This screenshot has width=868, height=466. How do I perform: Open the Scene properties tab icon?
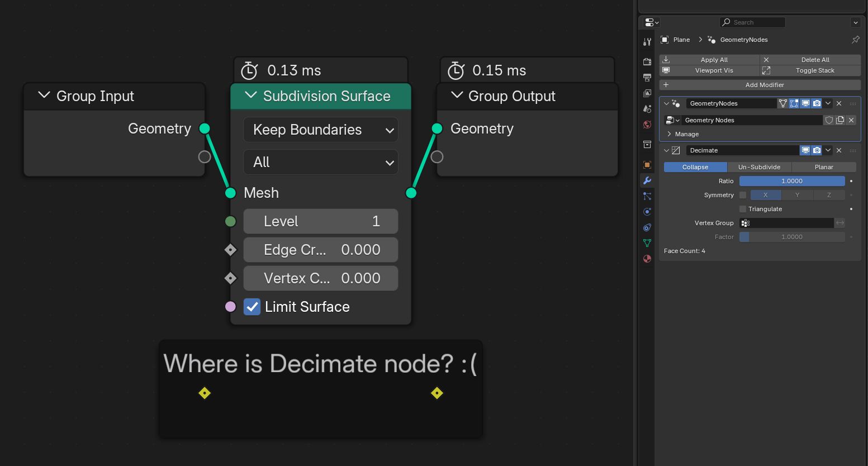pos(647,109)
